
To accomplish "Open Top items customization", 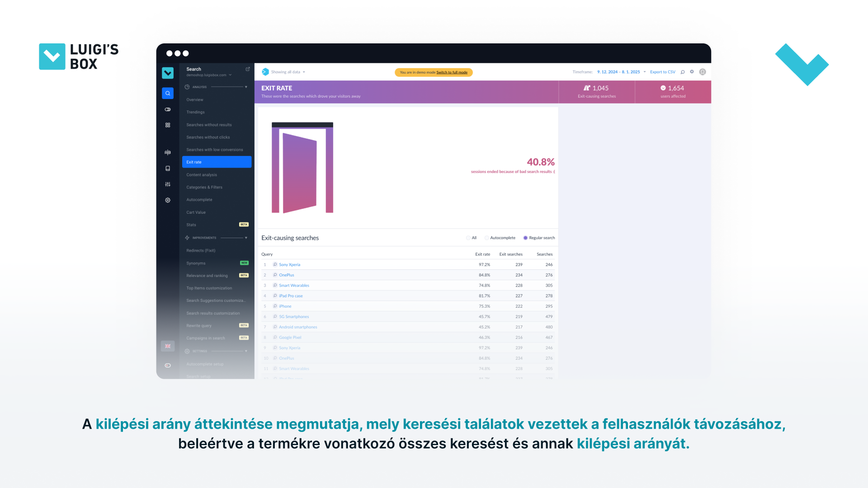I will click(x=209, y=288).
